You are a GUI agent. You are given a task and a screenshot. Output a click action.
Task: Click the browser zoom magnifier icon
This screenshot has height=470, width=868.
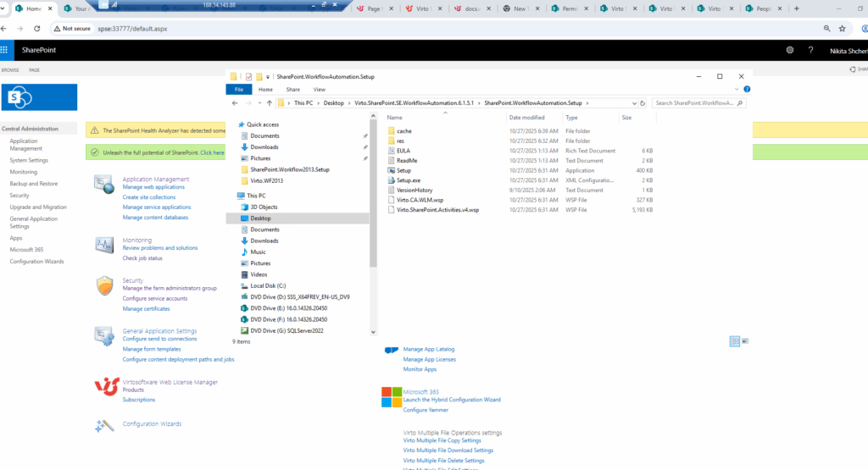826,28
